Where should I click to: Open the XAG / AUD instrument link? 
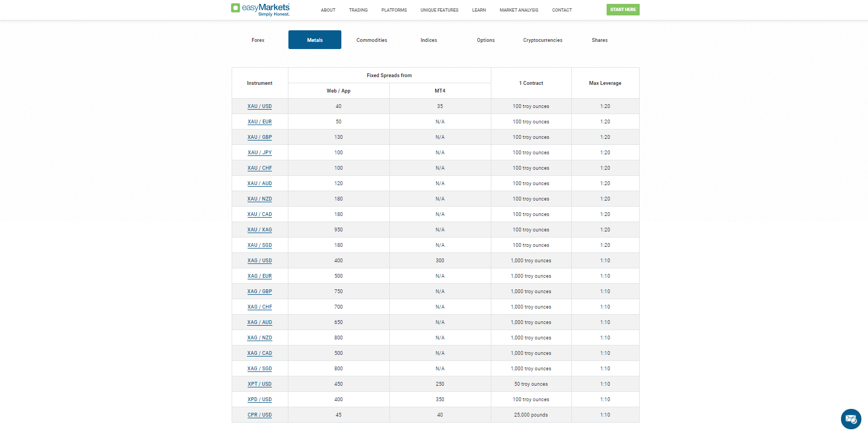260,322
